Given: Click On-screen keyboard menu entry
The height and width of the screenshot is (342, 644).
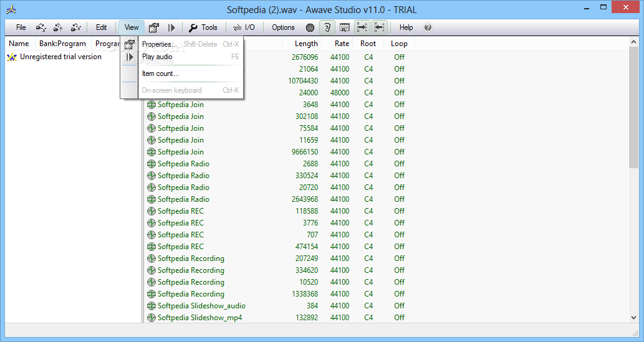Looking at the screenshot, I should [191, 90].
